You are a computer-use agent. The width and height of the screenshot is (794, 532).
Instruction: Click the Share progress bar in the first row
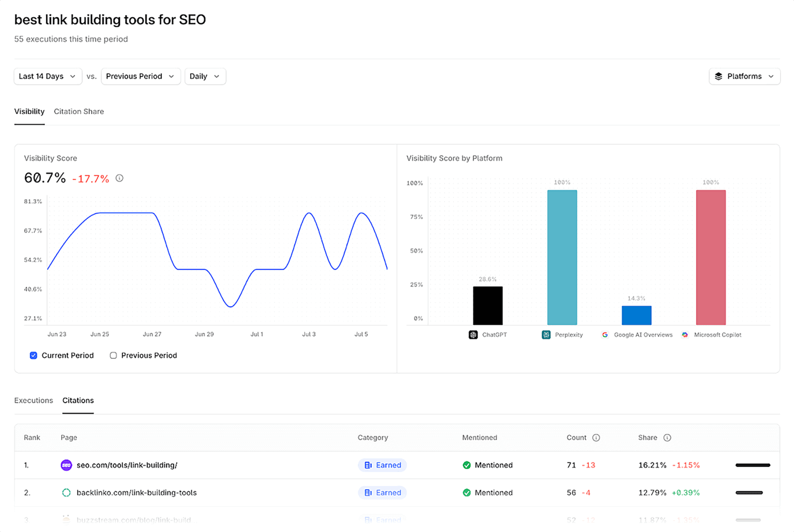tap(753, 465)
